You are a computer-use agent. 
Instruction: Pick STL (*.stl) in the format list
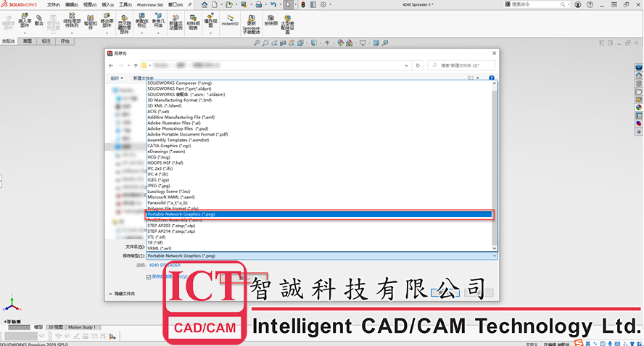[x=157, y=236]
